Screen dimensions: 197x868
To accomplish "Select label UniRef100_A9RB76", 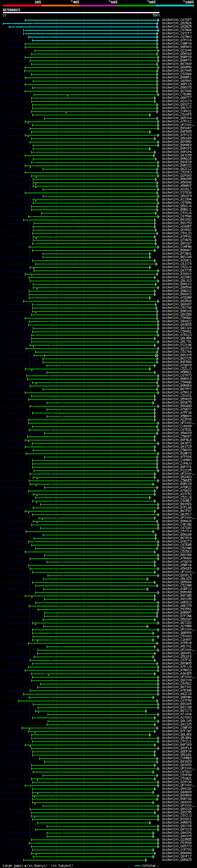I will (x=177, y=822).
